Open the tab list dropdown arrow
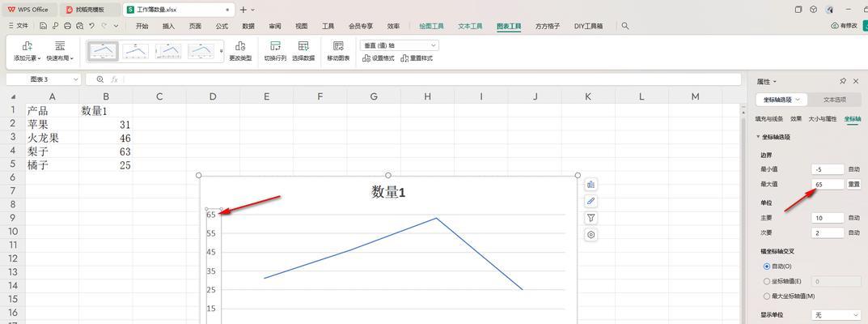Image resolution: width=868 pixels, height=324 pixels. click(x=253, y=10)
